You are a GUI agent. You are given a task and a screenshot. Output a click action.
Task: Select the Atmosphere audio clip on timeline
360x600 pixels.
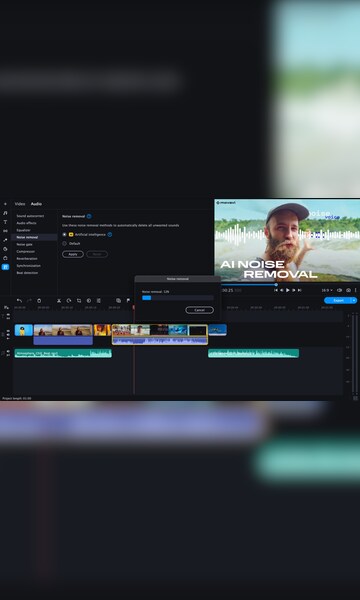[x=63, y=353]
